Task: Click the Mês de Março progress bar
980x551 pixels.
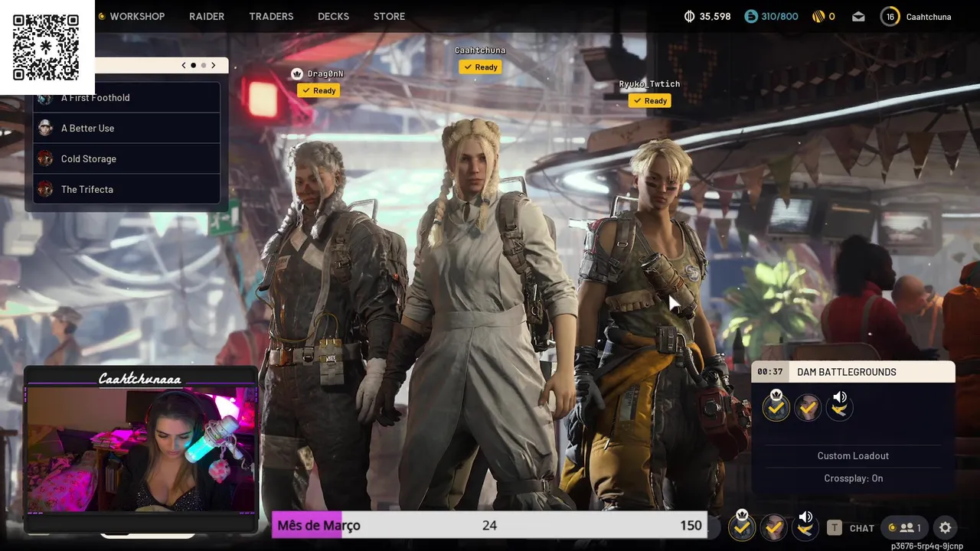Action: pyautogui.click(x=490, y=525)
